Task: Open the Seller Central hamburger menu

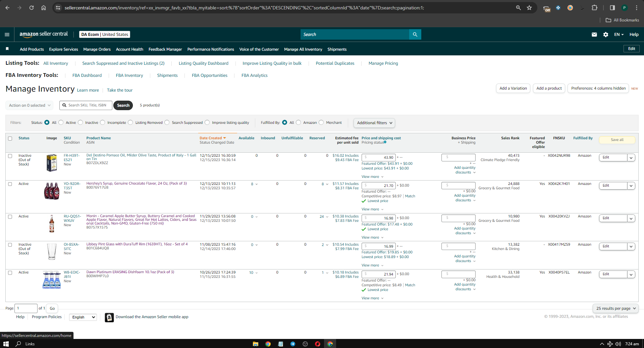Action: [7, 34]
